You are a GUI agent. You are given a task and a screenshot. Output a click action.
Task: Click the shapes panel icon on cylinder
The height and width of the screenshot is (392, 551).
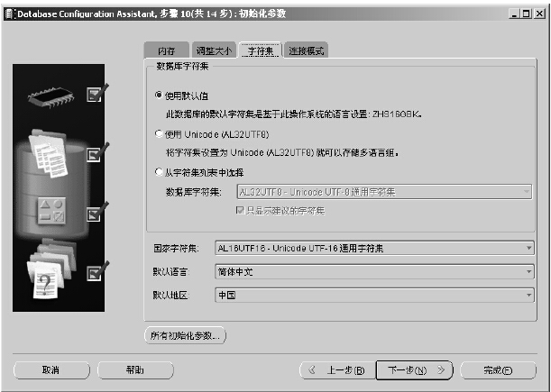[x=51, y=211]
